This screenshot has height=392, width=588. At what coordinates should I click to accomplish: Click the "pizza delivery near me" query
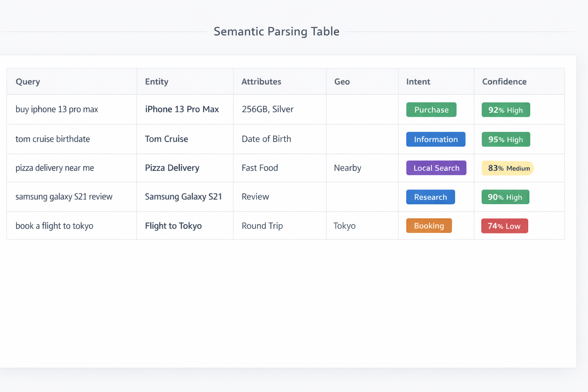[55, 168]
